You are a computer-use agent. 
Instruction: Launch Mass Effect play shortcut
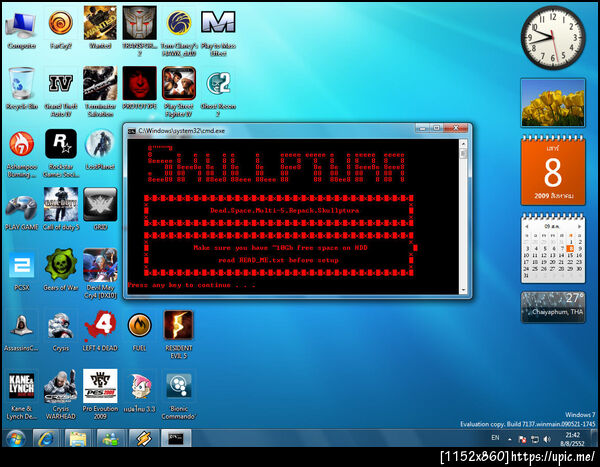point(218,32)
